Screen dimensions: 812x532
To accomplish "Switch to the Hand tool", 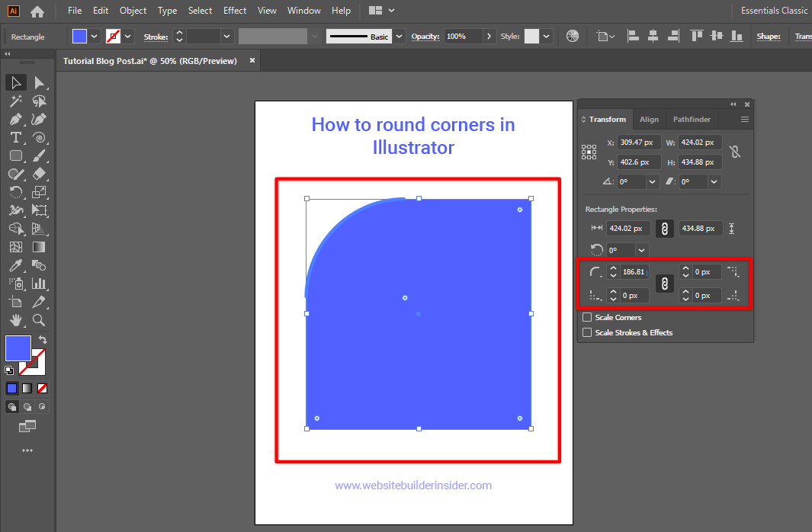I will [x=15, y=320].
